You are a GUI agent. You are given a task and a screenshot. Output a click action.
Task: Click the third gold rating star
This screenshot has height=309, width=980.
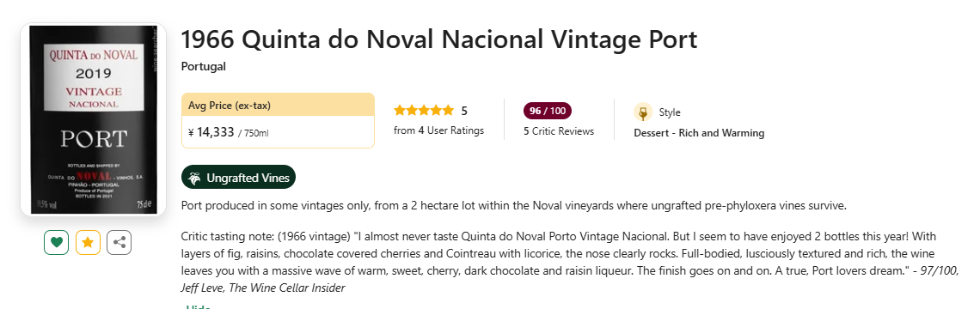click(x=424, y=111)
